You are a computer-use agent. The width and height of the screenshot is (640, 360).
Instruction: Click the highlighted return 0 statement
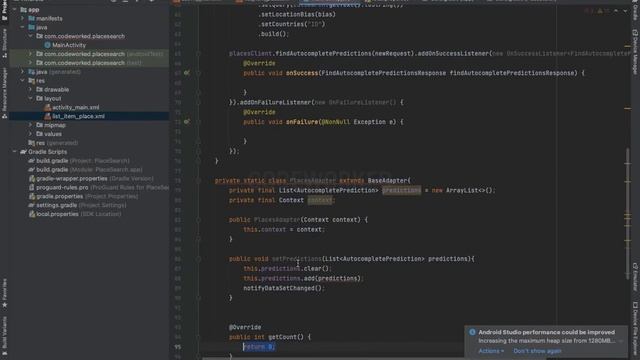pos(259,347)
